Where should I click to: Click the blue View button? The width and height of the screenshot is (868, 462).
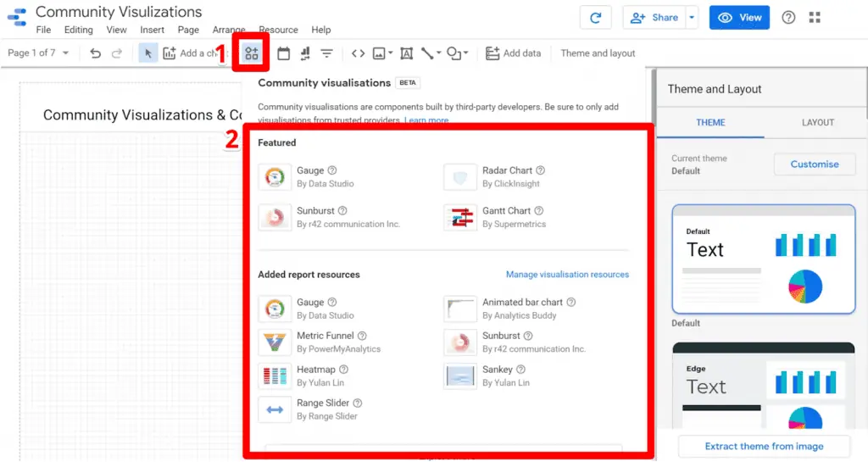[x=739, y=18]
